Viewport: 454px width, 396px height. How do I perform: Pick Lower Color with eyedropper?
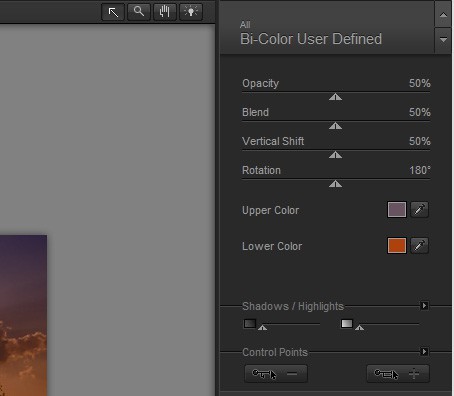(x=419, y=246)
